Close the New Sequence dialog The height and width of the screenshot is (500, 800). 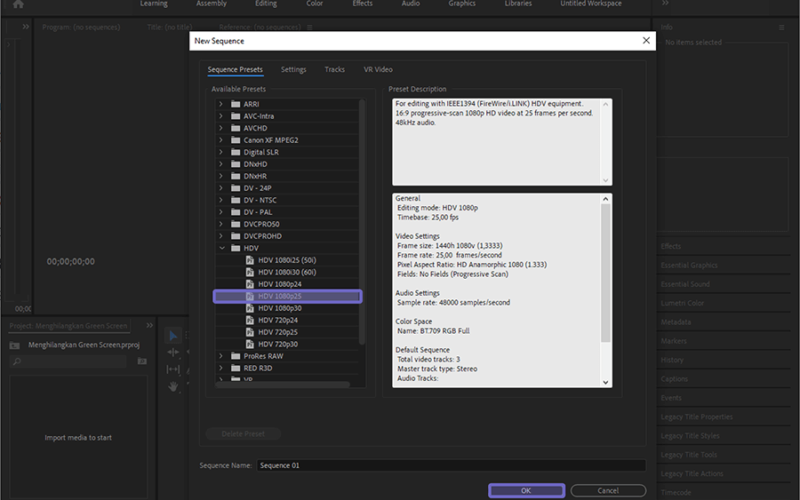[646, 40]
